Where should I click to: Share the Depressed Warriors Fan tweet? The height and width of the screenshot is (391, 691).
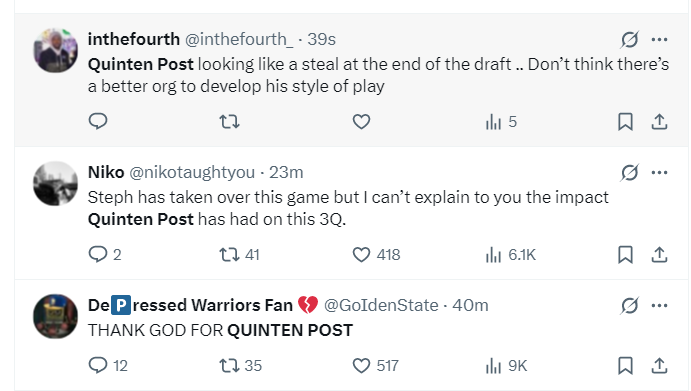click(x=659, y=366)
